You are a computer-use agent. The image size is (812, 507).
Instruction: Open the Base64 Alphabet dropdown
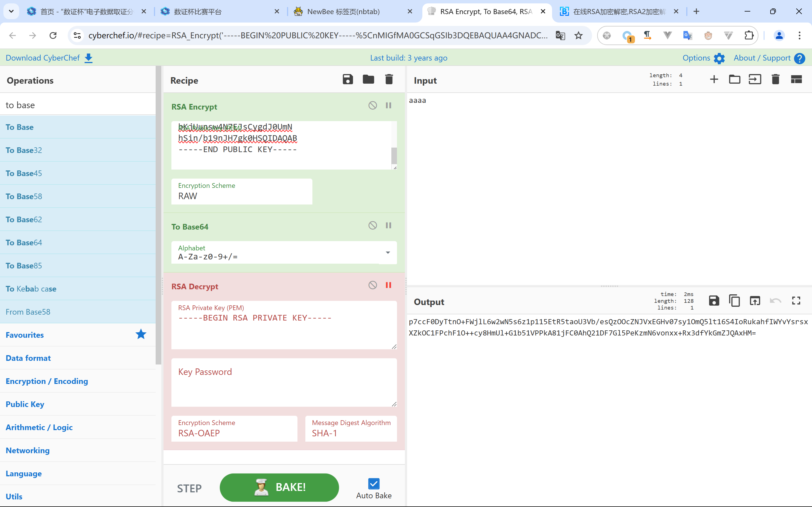(388, 252)
